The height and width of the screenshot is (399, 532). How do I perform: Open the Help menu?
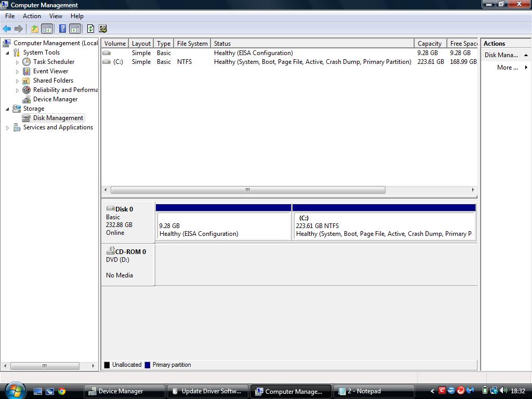(77, 16)
